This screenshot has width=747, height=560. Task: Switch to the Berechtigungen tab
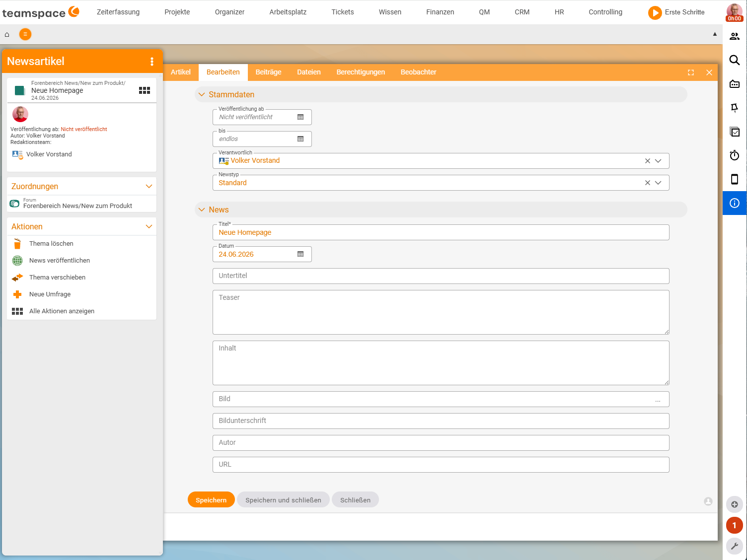point(361,72)
